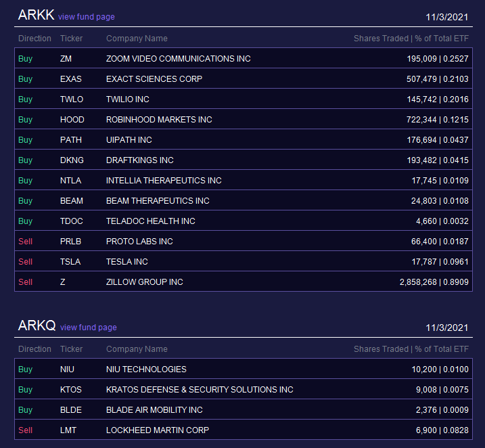Click LOCKHEED MARTIN CORP company name
Viewport: 485px width, 448px height.
[x=158, y=430]
